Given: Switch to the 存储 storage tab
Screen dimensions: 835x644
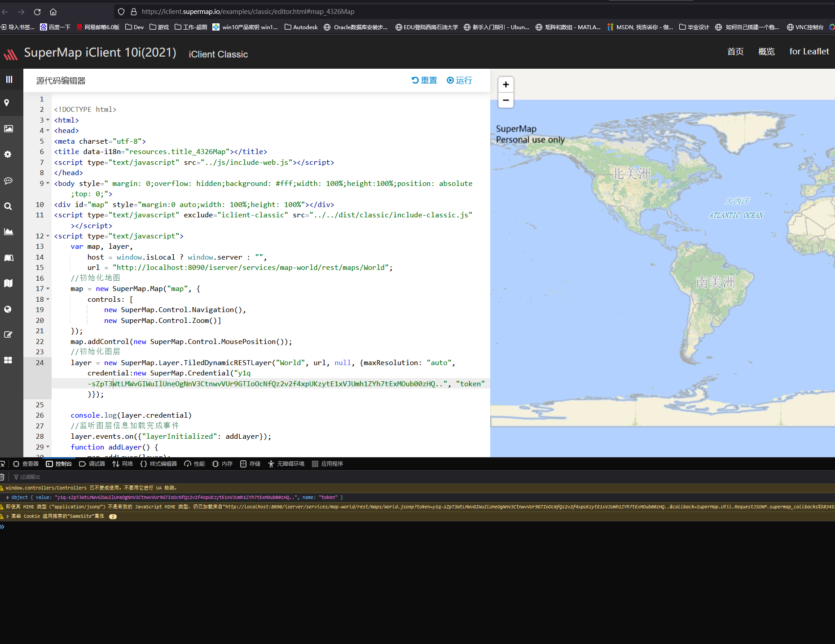Looking at the screenshot, I should tap(250, 464).
